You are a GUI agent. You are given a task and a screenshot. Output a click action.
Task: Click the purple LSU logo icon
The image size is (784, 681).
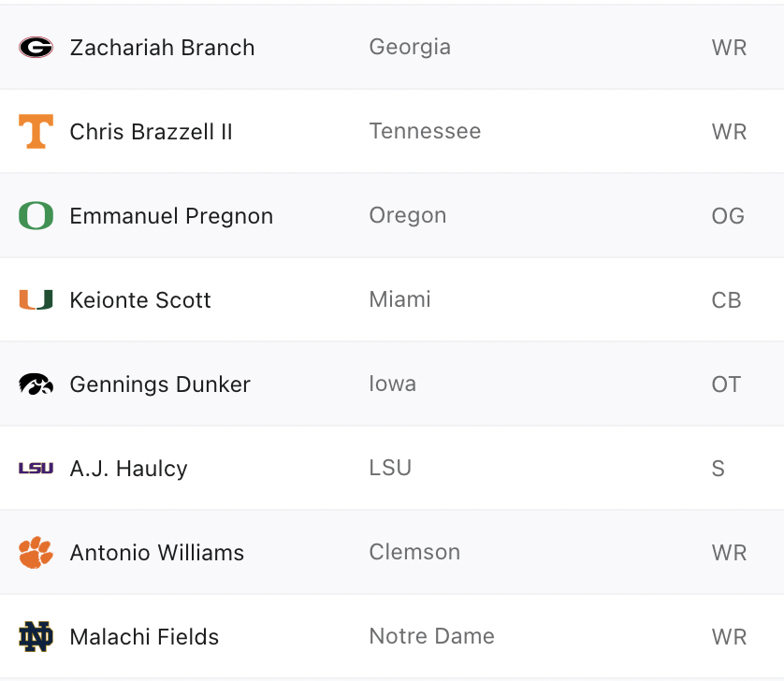click(36, 469)
